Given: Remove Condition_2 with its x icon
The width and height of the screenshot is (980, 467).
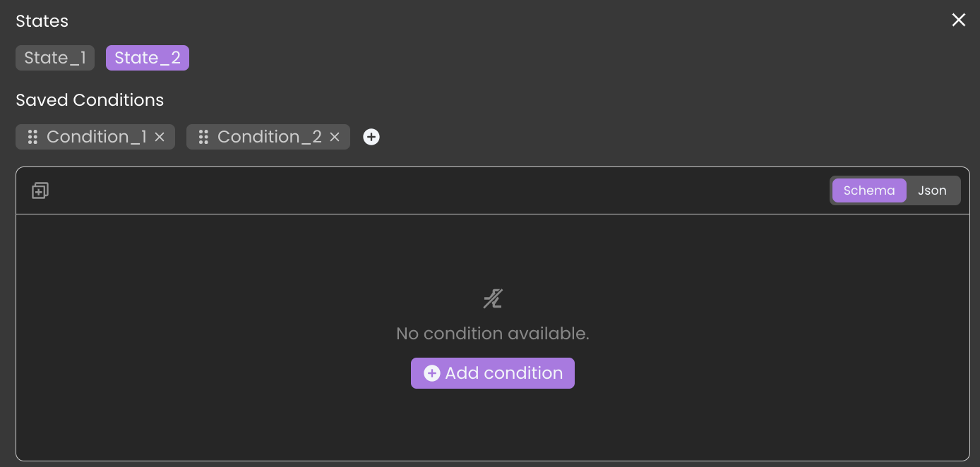Looking at the screenshot, I should pos(335,137).
